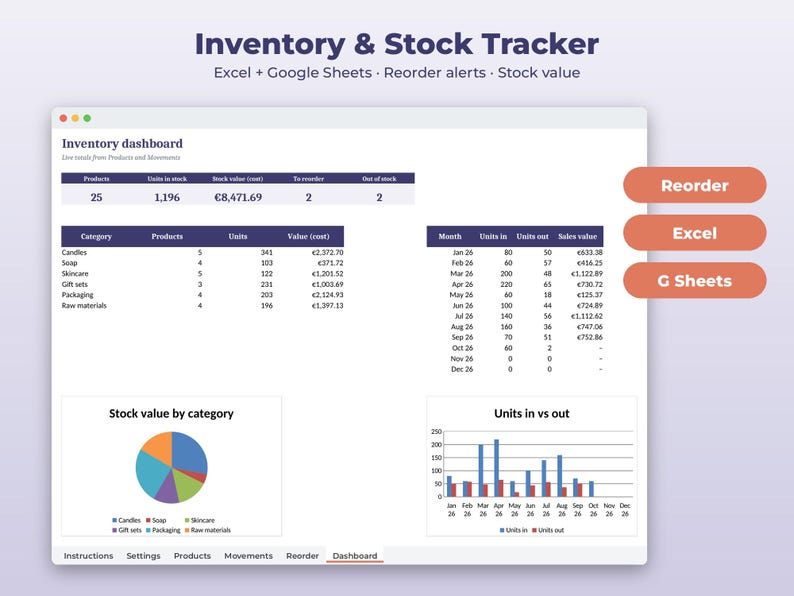Select the Aug 26 month cell
794x596 pixels.
point(462,327)
